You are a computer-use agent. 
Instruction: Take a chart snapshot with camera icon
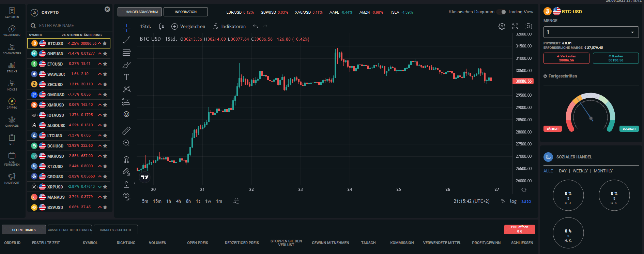point(528,26)
